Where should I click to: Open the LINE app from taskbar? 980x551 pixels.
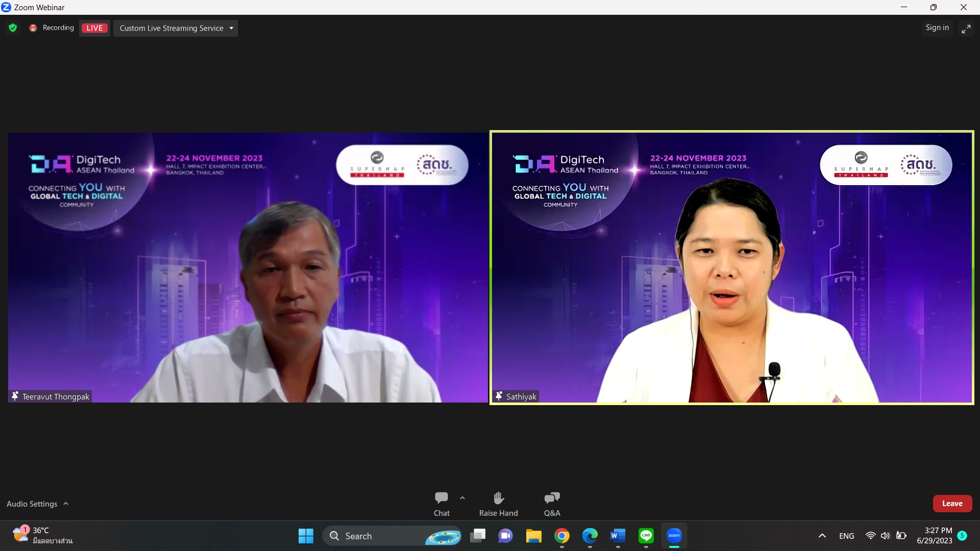click(x=646, y=536)
